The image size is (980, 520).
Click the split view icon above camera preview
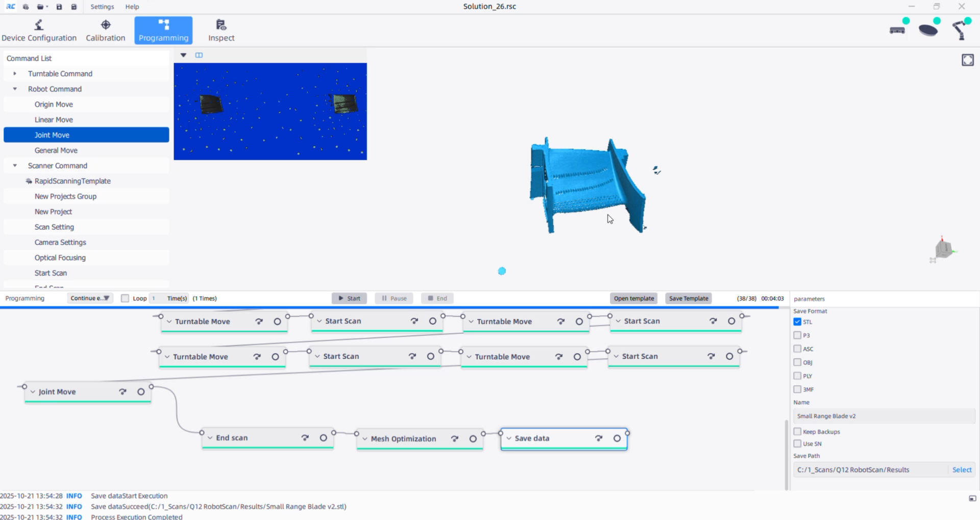[x=199, y=55]
